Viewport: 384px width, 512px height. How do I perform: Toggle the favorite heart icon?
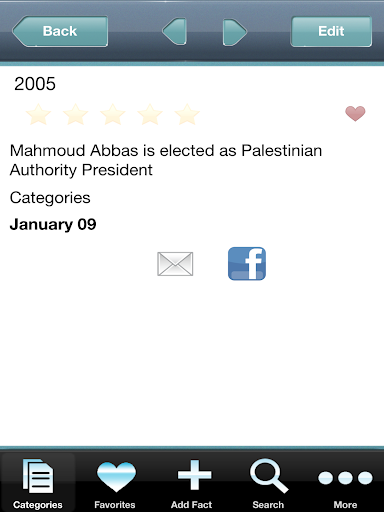point(355,113)
